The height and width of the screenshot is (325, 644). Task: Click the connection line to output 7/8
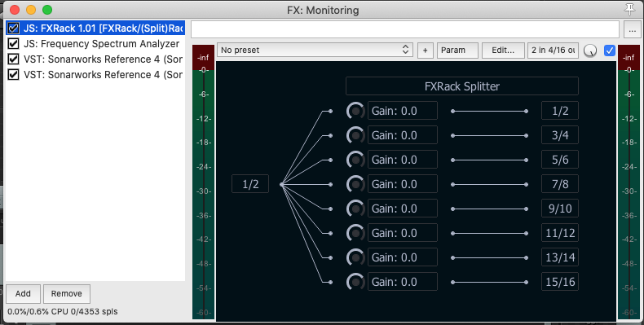[490, 185]
